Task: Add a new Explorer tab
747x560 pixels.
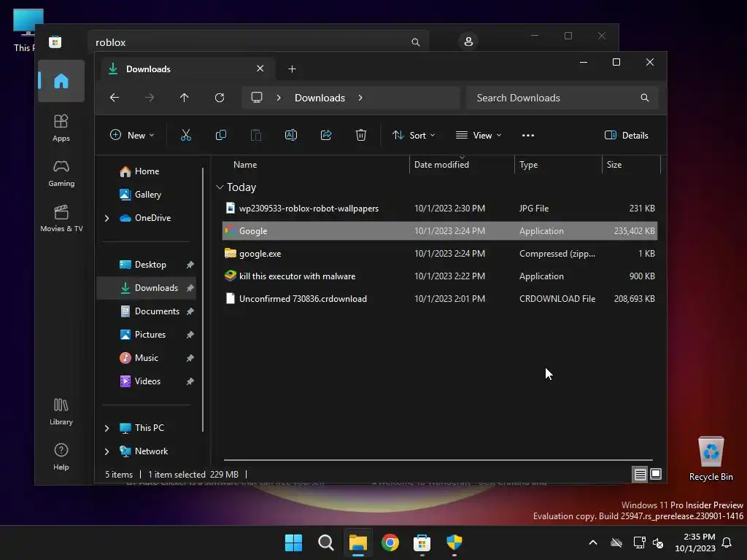Action: pos(292,69)
